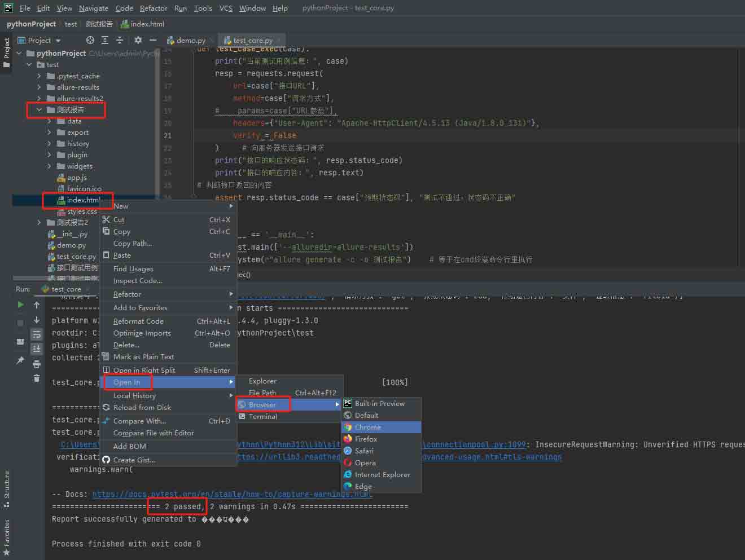Toggle scroll to end in Run console
745x560 pixels.
pyautogui.click(x=37, y=349)
